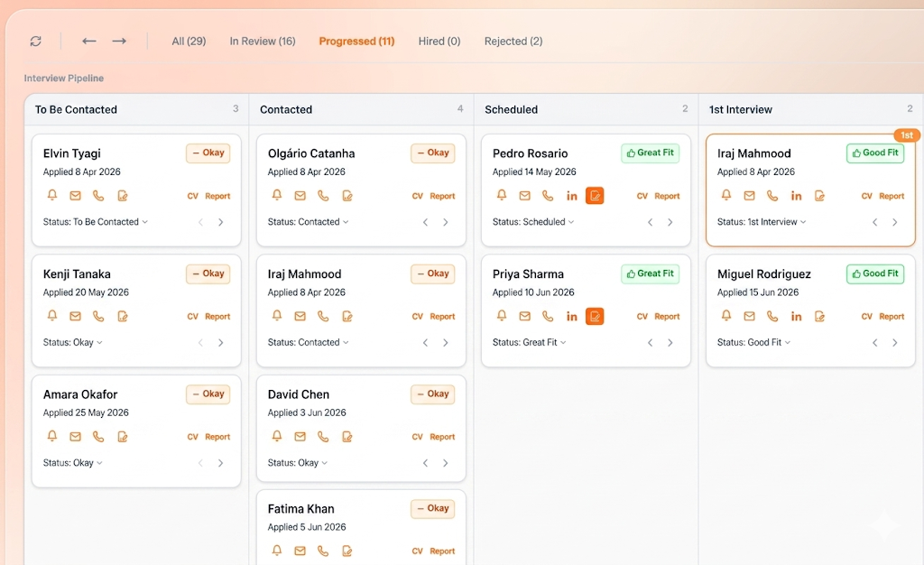The height and width of the screenshot is (565, 924).
Task: Select the 'Scheduled' column header
Action: coord(511,109)
